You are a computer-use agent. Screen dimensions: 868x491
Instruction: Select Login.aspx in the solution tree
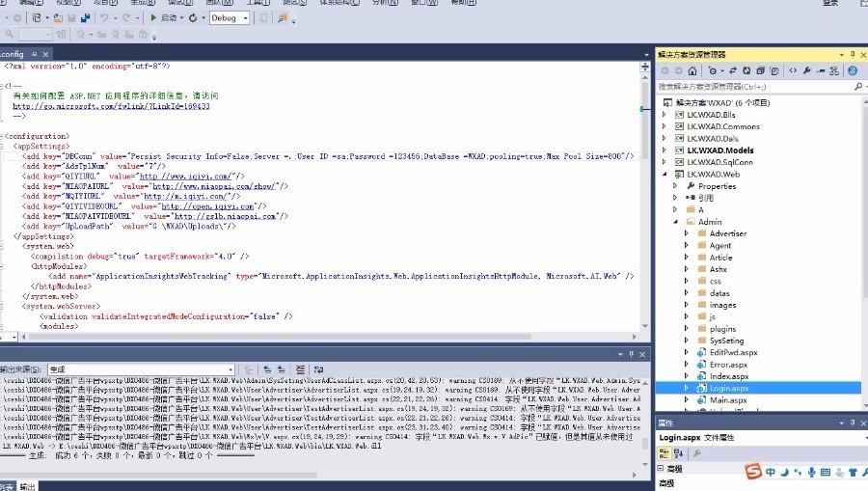729,388
